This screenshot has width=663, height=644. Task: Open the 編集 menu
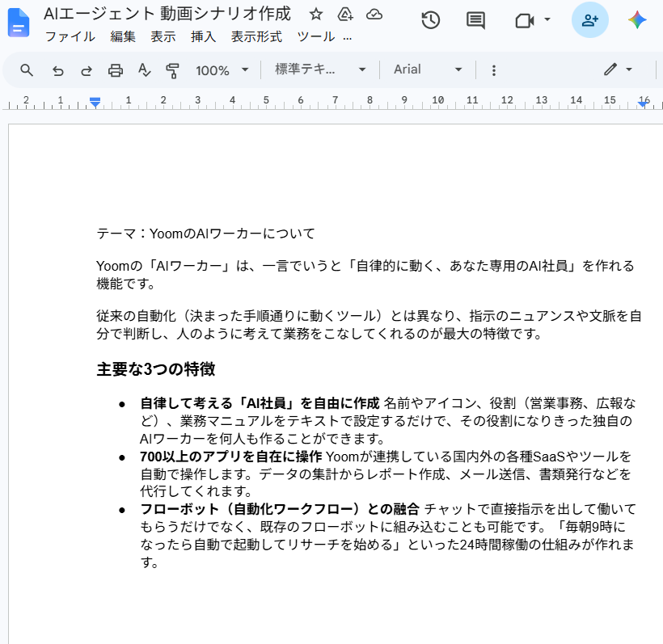coord(123,37)
